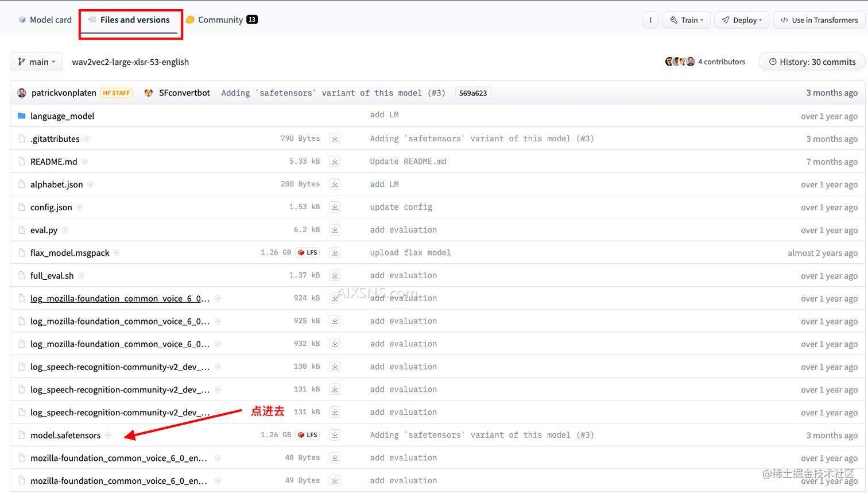This screenshot has width=868, height=493.
Task: Click the download icon for config.json
Action: click(x=335, y=207)
